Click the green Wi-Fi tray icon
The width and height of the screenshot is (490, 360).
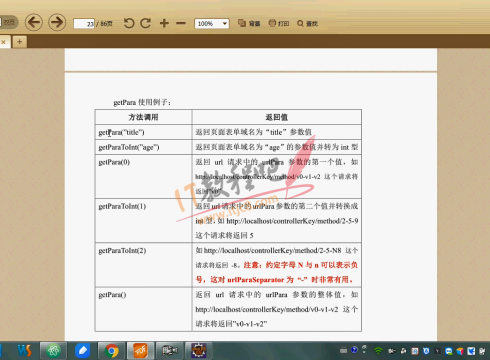tap(378, 351)
